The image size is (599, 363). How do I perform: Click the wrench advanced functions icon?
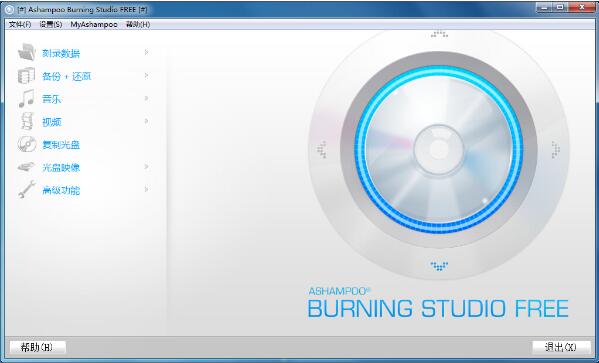(27, 190)
